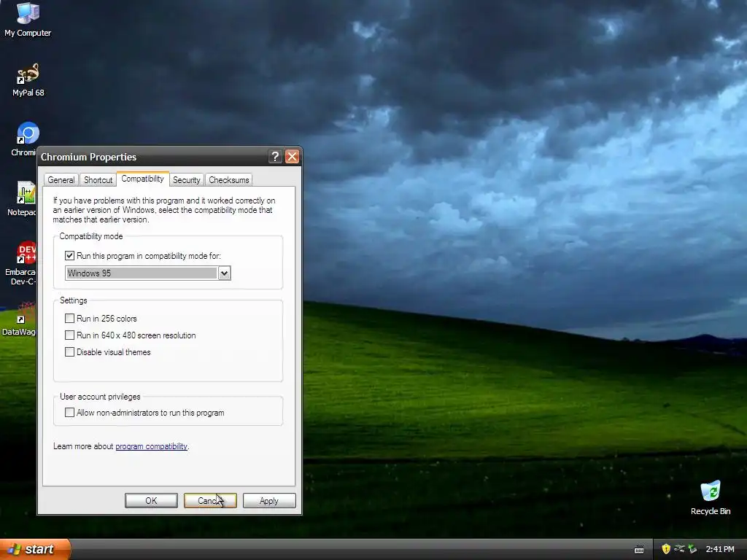Image resolution: width=747 pixels, height=560 pixels.
Task: Click the Cancel button
Action: coord(210,500)
